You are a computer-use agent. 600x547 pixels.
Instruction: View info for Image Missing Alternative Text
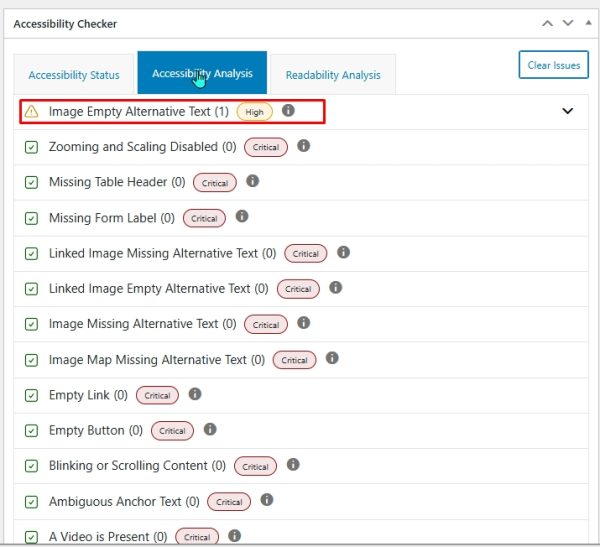tap(303, 323)
